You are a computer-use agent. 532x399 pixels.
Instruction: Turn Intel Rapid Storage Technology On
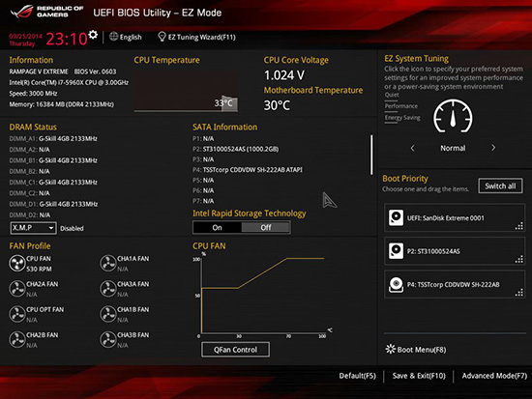[217, 227]
